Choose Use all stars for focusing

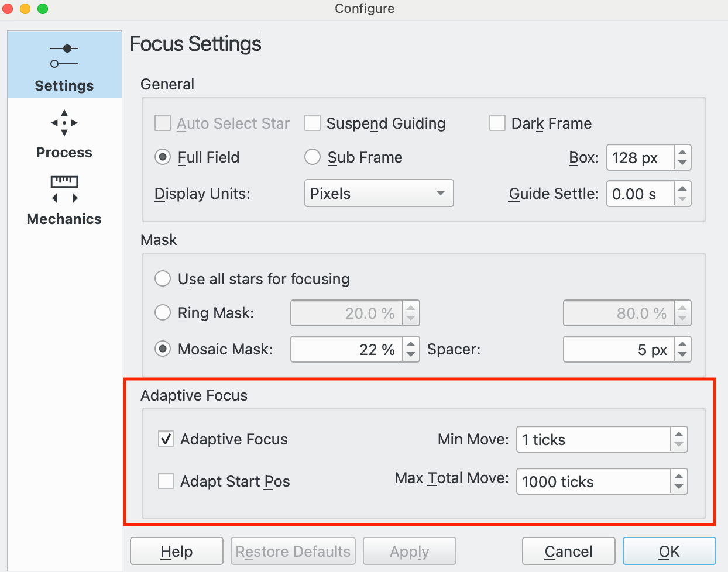pos(163,279)
